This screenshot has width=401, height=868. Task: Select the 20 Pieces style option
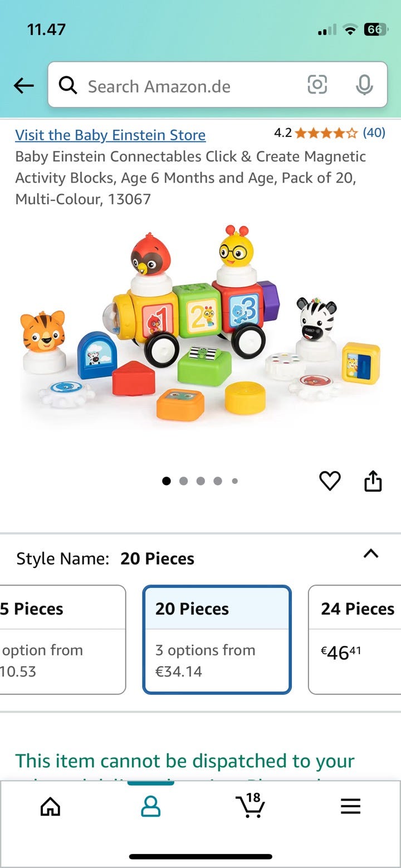click(217, 640)
